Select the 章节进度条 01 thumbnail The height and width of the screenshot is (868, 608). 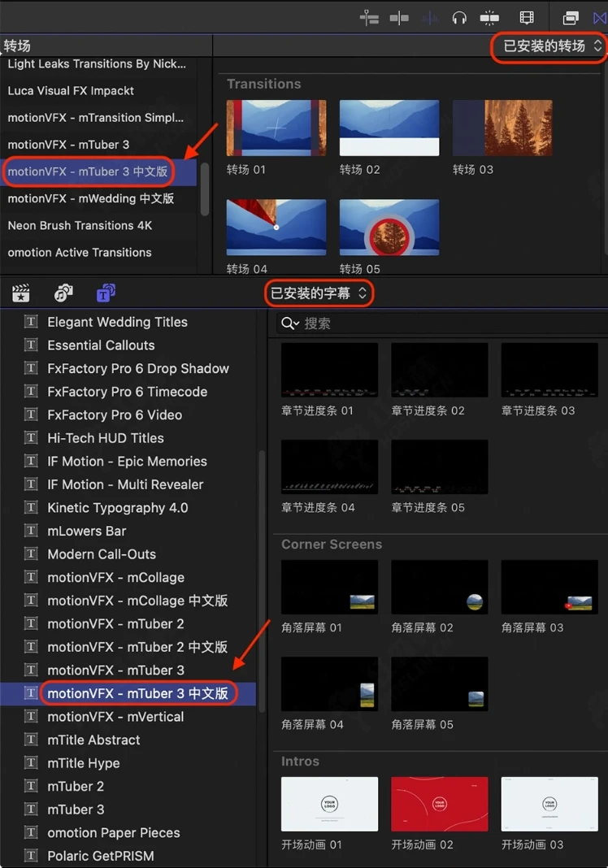click(x=329, y=370)
